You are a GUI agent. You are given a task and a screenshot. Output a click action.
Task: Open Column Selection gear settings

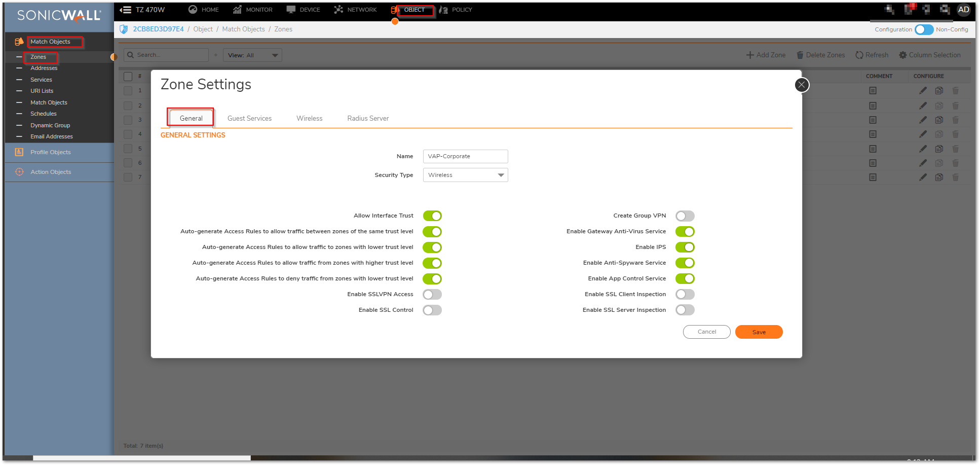click(x=902, y=55)
